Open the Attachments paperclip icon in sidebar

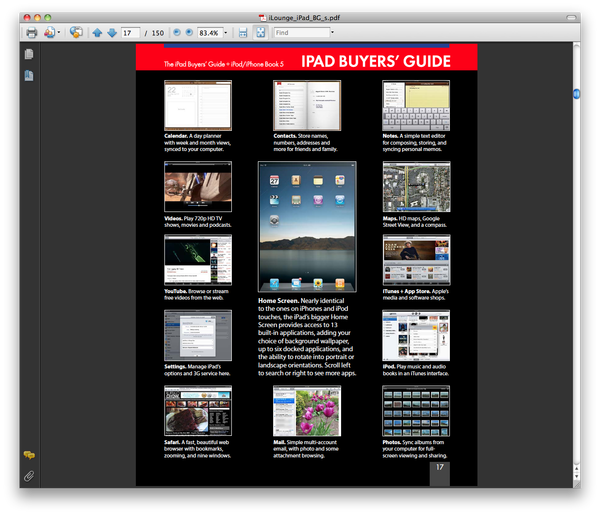29,476
